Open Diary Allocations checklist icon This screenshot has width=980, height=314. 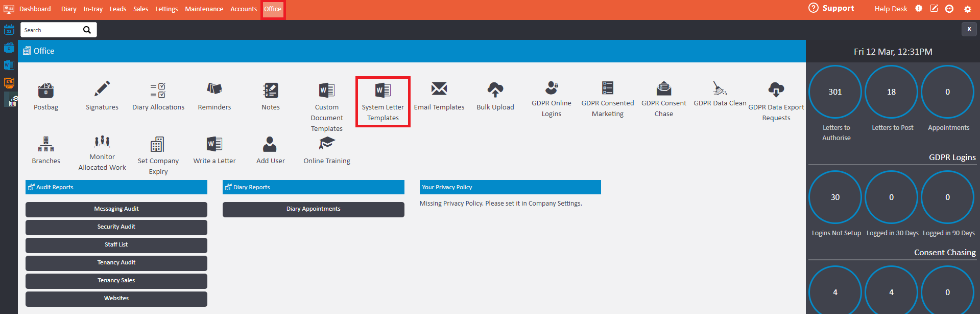pos(158,90)
